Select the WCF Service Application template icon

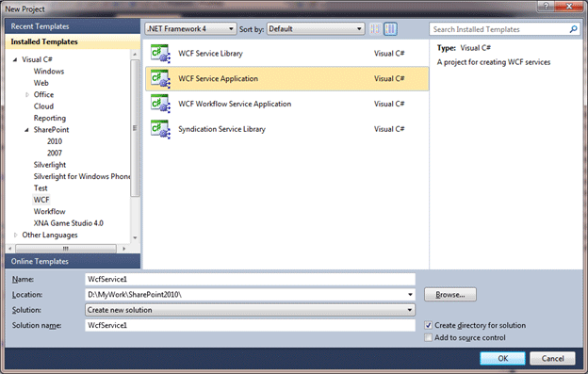click(x=160, y=79)
